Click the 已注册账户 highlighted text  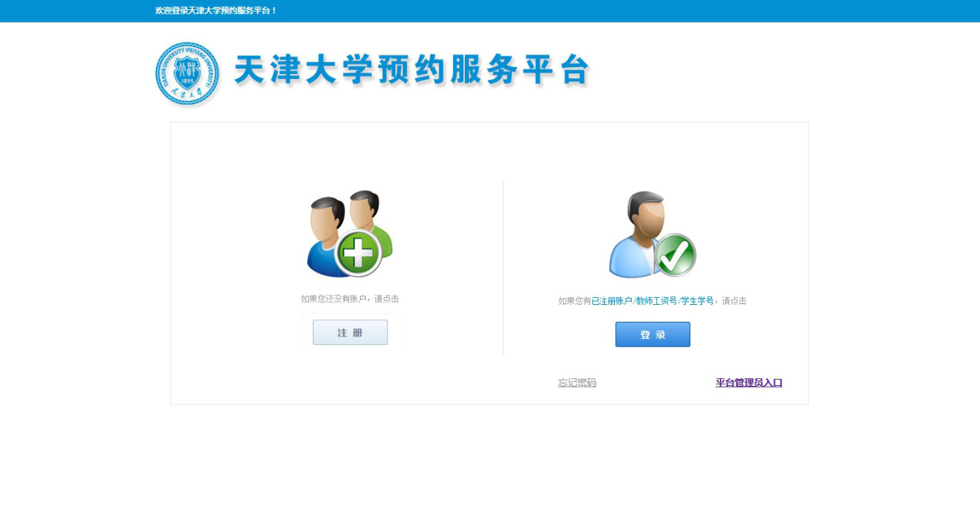[x=612, y=301]
